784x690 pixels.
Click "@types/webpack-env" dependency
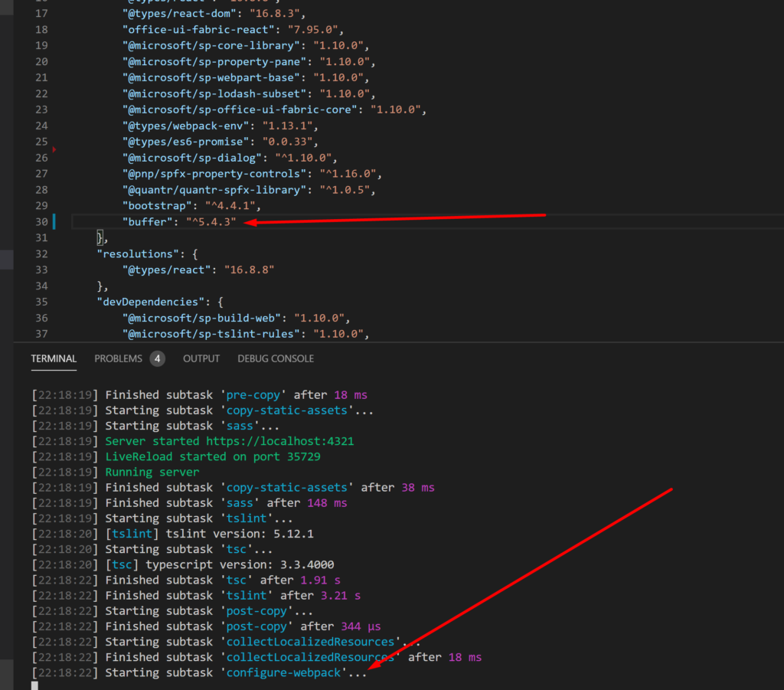tap(185, 126)
